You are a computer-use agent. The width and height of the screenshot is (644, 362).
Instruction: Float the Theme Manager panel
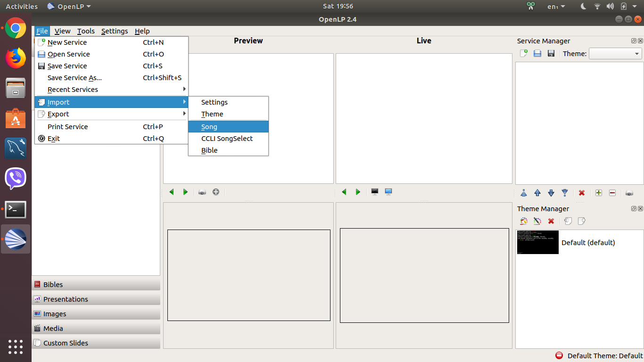click(634, 209)
